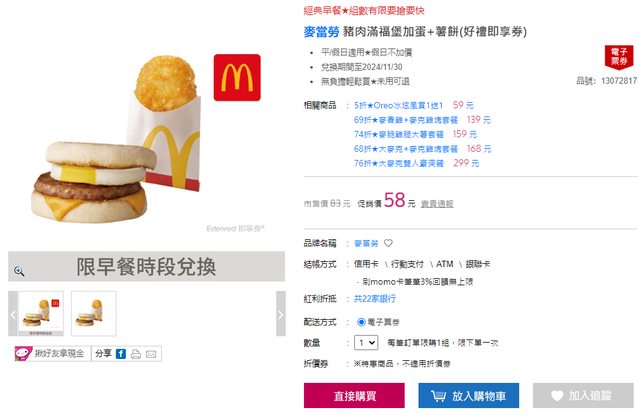The width and height of the screenshot is (640, 415).
Task: Click the 直接購買 button
Action: pos(354,395)
